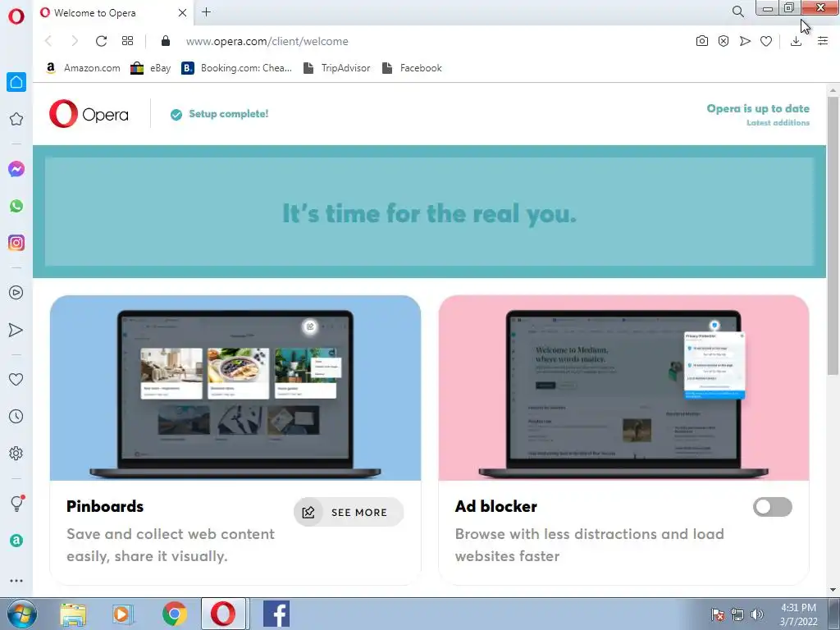Open History clock in sidebar
This screenshot has width=840, height=630.
pyautogui.click(x=16, y=416)
